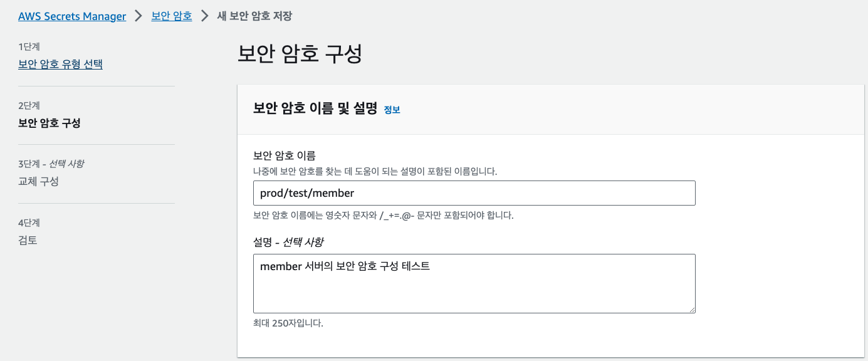Select the prod/test/member text in name field

(308, 192)
